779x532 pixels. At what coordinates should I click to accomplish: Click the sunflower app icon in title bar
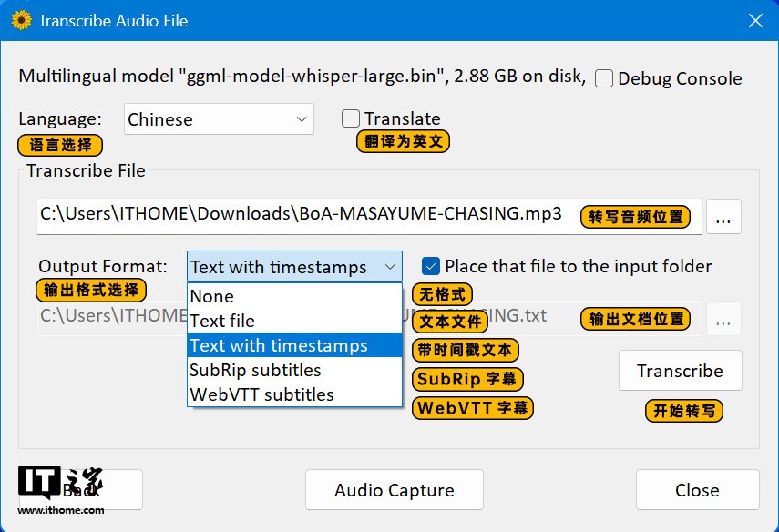(21, 20)
